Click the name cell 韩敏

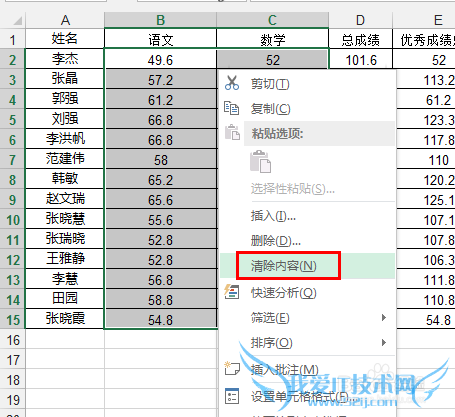[x=65, y=179]
